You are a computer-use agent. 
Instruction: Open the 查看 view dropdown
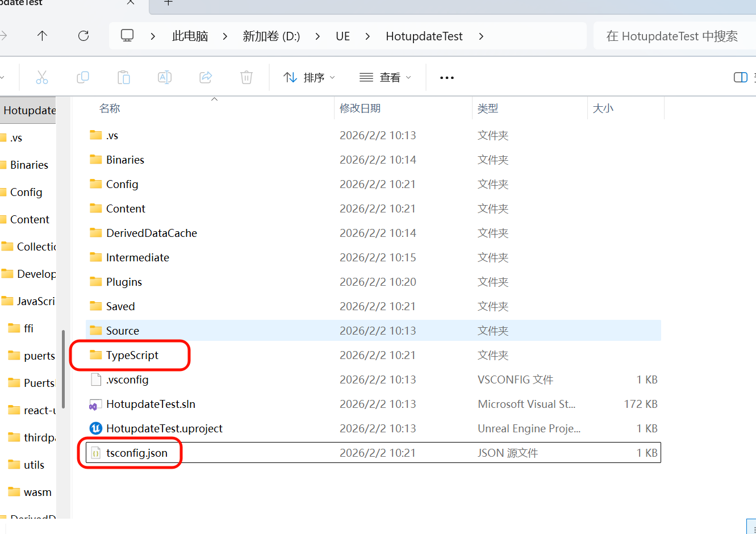pyautogui.click(x=386, y=77)
